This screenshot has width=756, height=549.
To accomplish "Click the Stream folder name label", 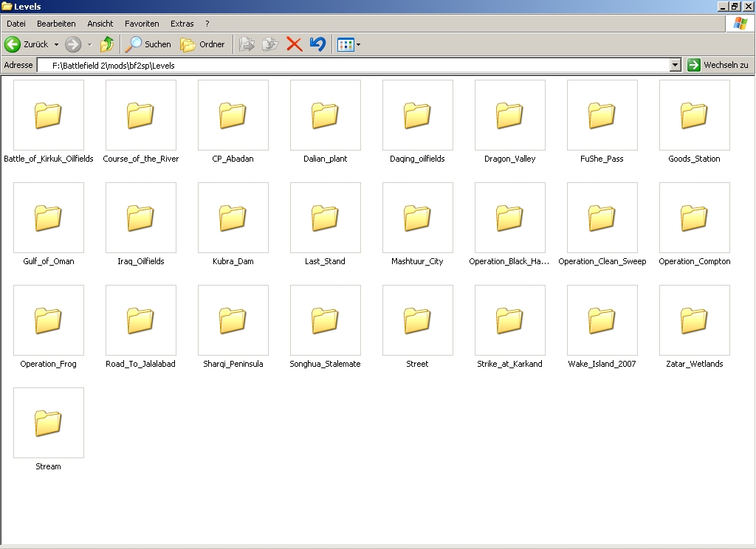I will (x=48, y=466).
